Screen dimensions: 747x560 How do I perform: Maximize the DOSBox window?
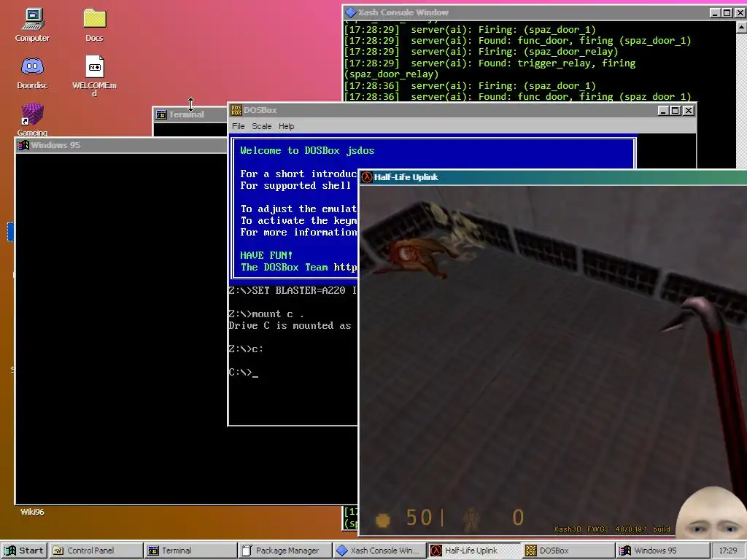pyautogui.click(x=675, y=111)
